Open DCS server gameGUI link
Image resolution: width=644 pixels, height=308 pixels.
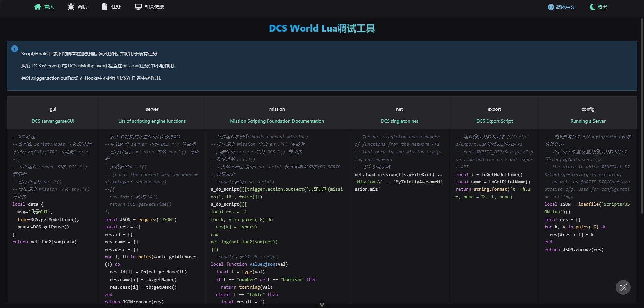click(x=53, y=121)
